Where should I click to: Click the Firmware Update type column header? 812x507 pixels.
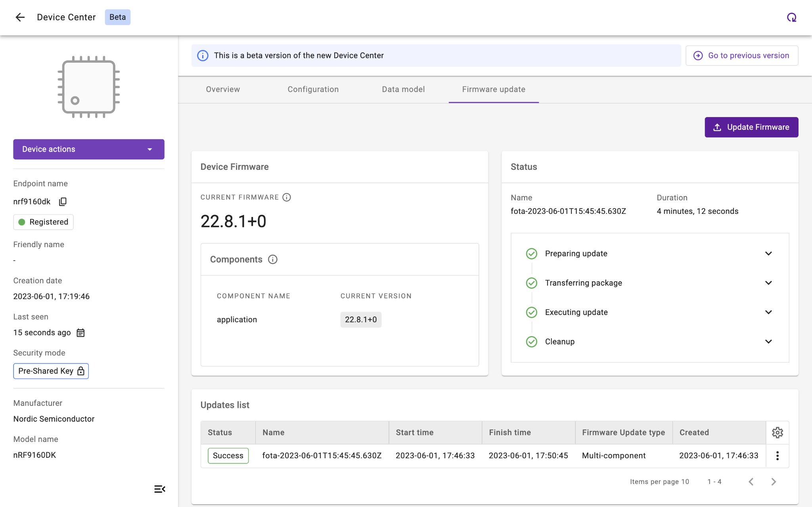click(x=623, y=432)
